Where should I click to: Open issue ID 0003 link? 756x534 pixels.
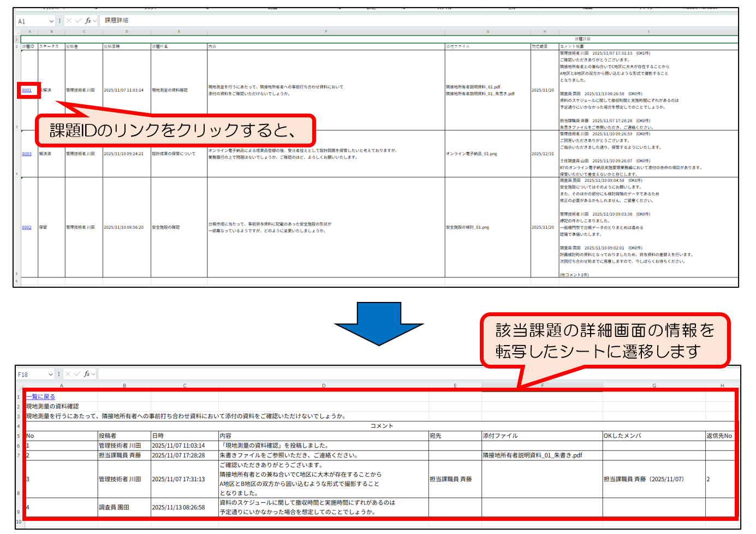click(27, 154)
